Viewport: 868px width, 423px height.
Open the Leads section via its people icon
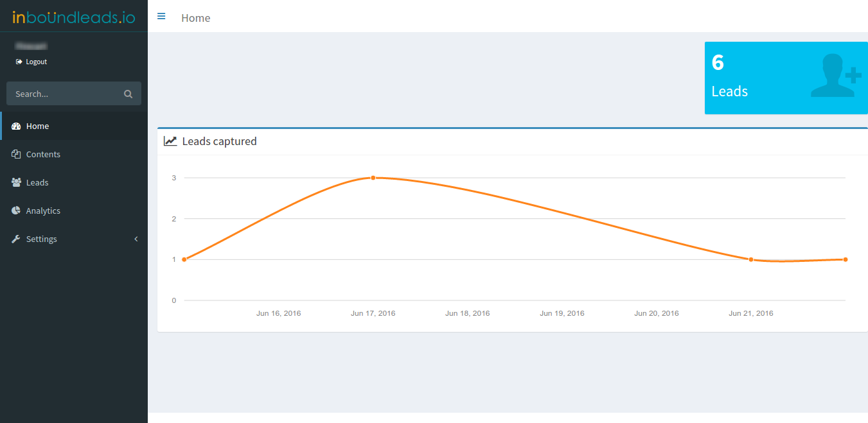[16, 182]
